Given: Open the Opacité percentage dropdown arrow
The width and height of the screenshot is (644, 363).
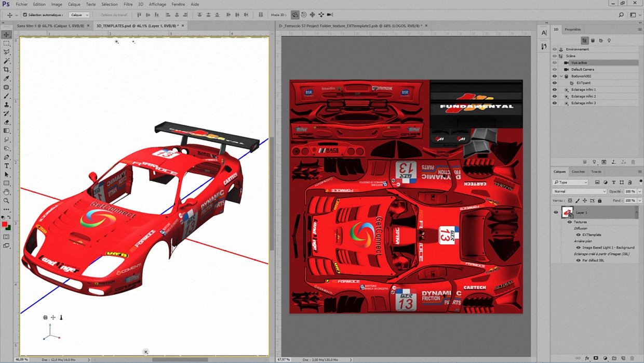Looking at the screenshot, I should pos(639,191).
